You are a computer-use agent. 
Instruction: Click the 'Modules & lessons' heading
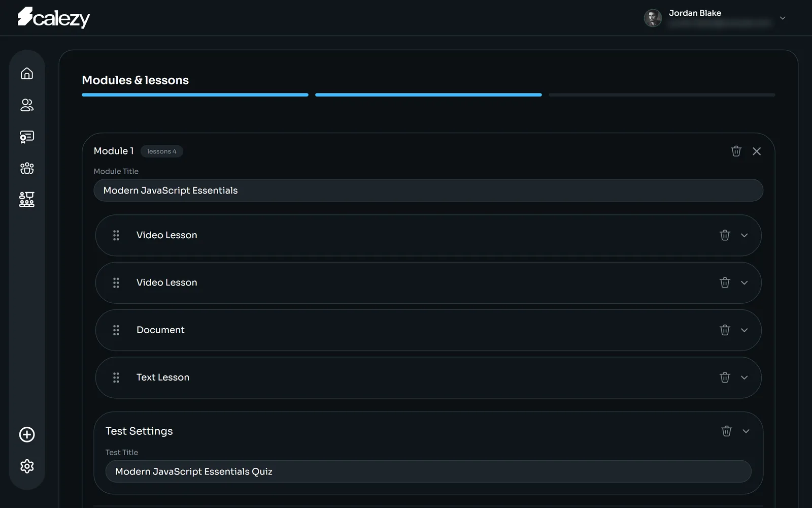click(x=135, y=80)
